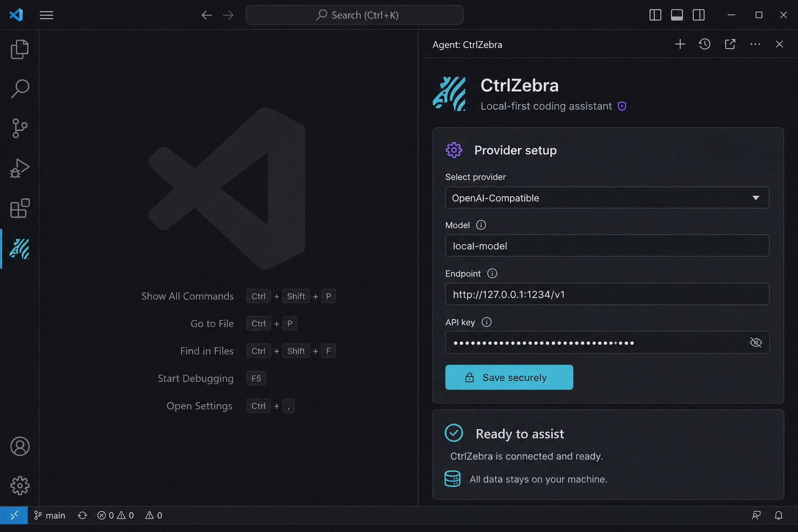Select the CtrlZebra activity bar icon
Image resolution: width=798 pixels, height=532 pixels.
(20, 249)
